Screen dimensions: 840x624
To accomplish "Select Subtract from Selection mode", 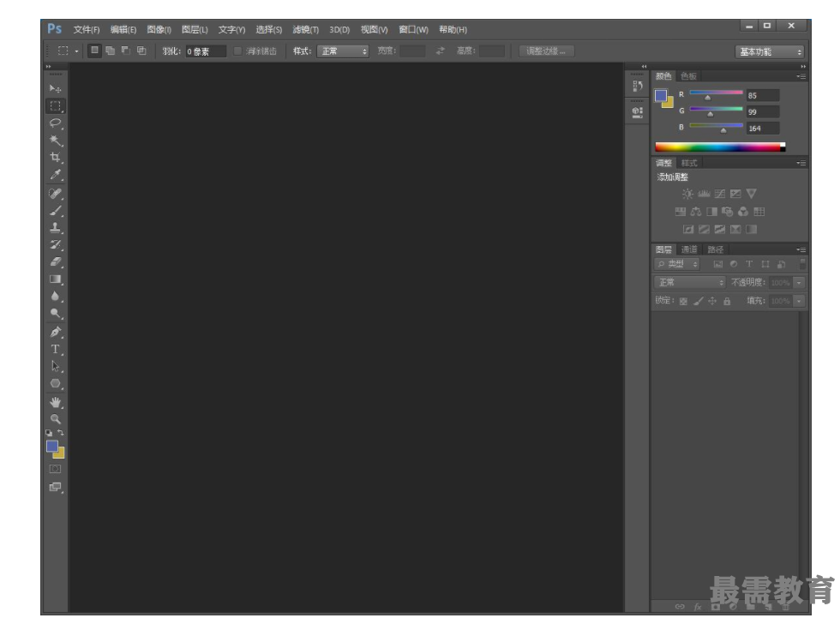I will coord(126,51).
